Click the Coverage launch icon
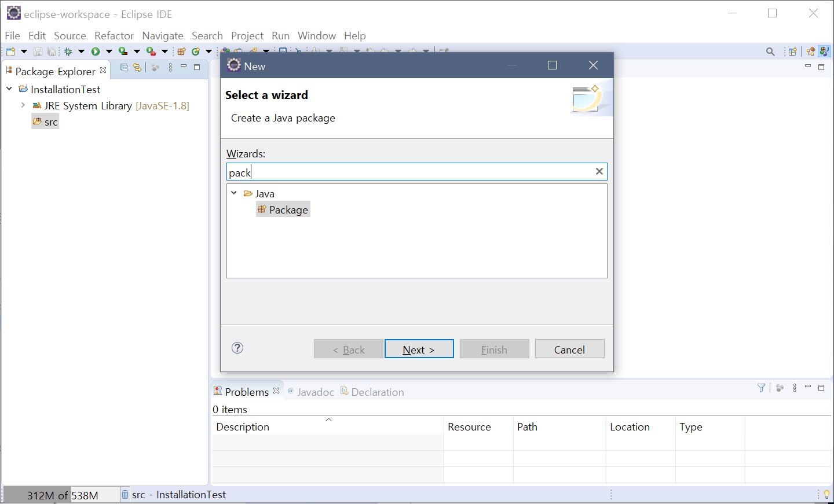Screen dimensions: 834x504 (123, 51)
